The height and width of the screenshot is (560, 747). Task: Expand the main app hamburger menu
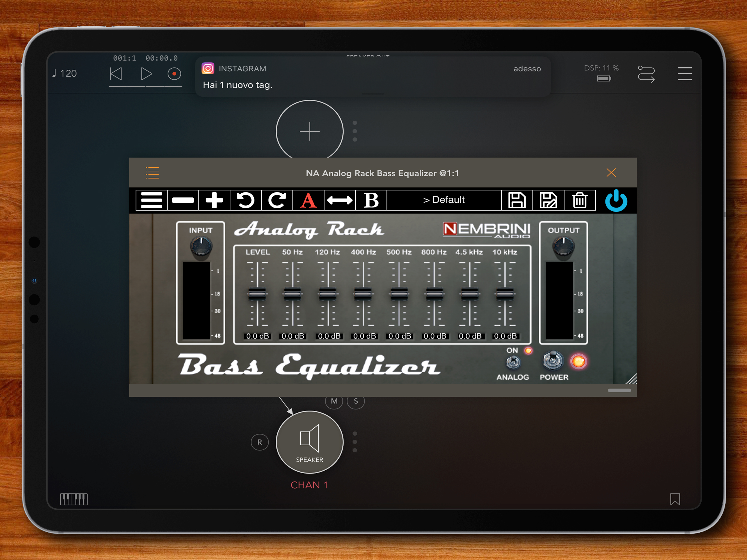684,74
